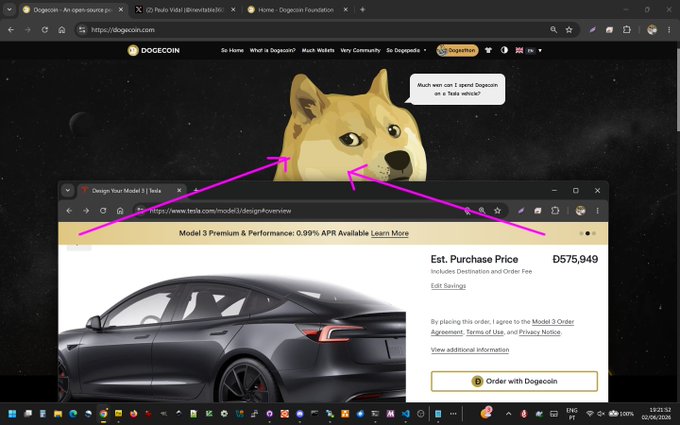Open the Terms of Use link
Screen dimensions: 680x425
tap(485, 332)
